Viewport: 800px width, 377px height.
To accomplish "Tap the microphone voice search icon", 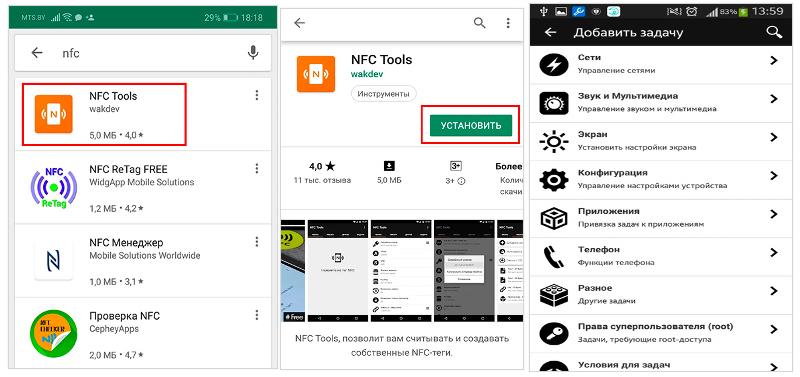I will [x=253, y=53].
